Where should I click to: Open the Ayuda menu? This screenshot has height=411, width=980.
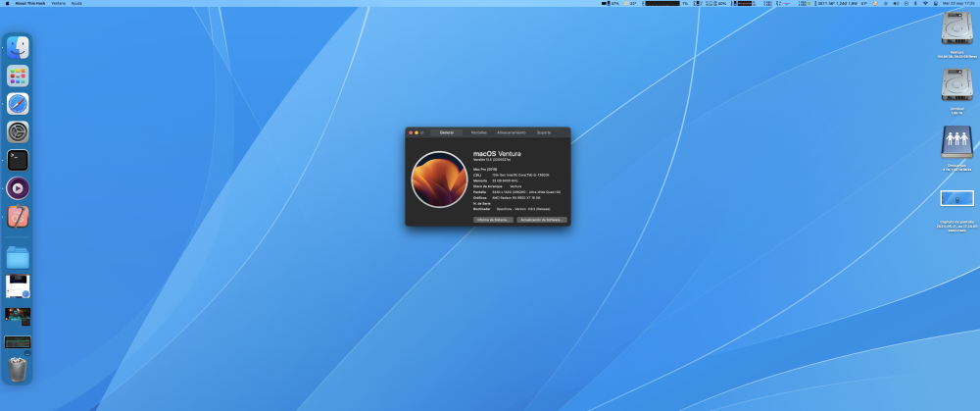tap(76, 3)
